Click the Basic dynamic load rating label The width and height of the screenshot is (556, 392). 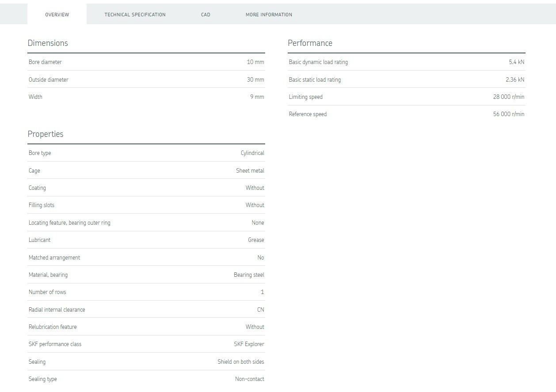tap(318, 62)
